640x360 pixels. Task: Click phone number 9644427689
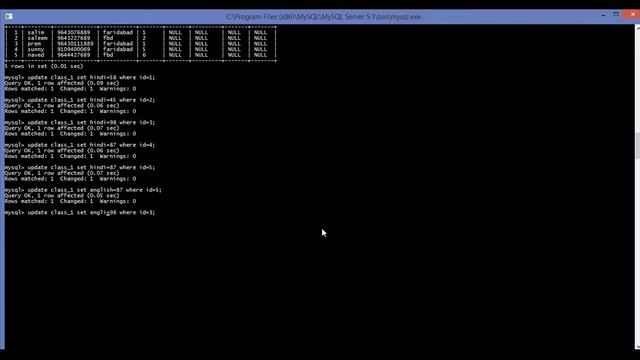coord(73,55)
